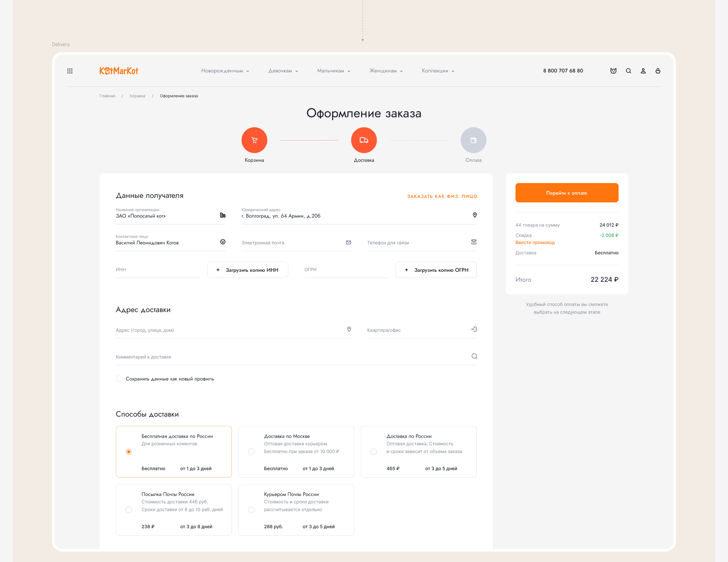
Task: Open search via magnifier icon
Action: (x=628, y=71)
